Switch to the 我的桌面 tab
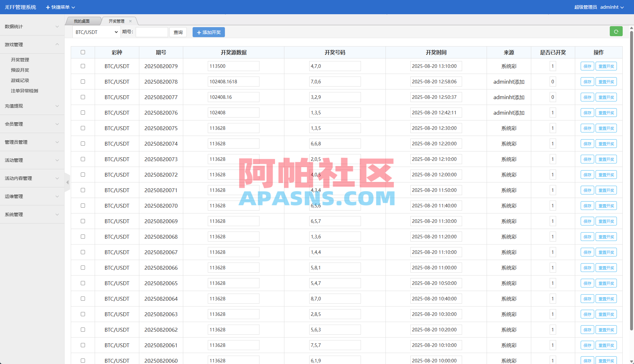This screenshot has width=634, height=364. (x=82, y=21)
